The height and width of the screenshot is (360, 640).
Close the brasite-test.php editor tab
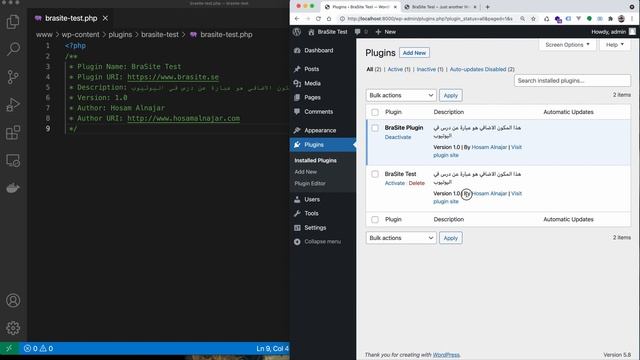105,18
